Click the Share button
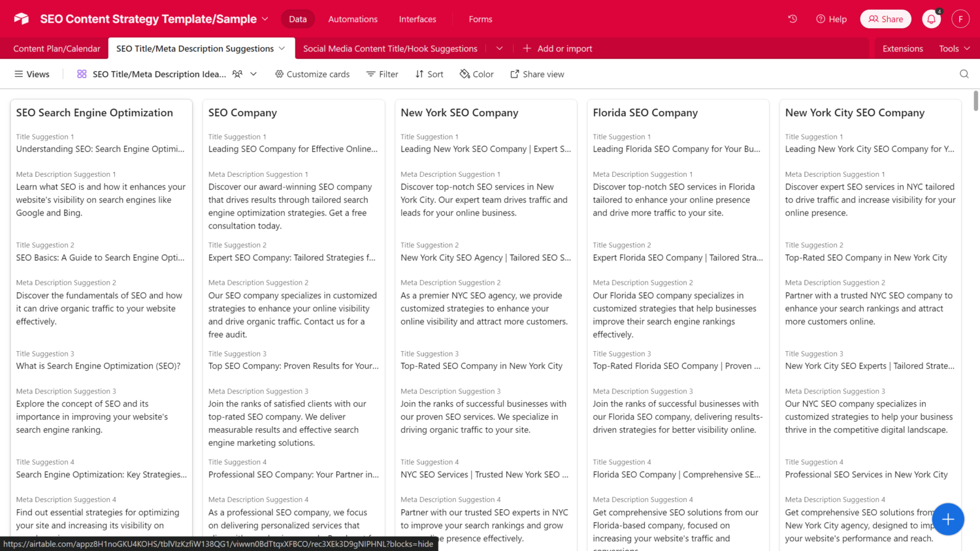 (885, 19)
